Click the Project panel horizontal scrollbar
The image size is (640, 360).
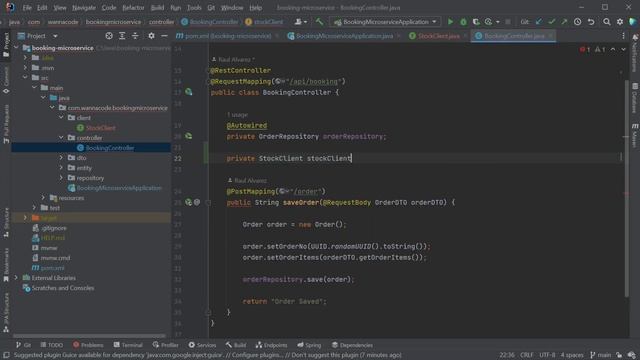[x=89, y=336]
